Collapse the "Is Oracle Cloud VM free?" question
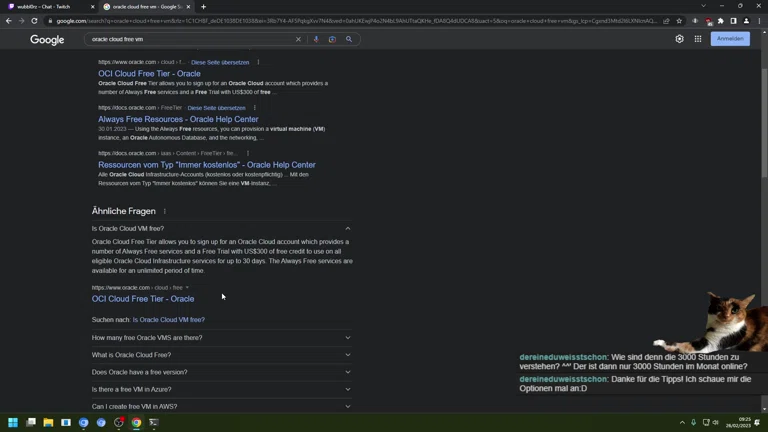Viewport: 768px width, 432px height. pyautogui.click(x=348, y=229)
